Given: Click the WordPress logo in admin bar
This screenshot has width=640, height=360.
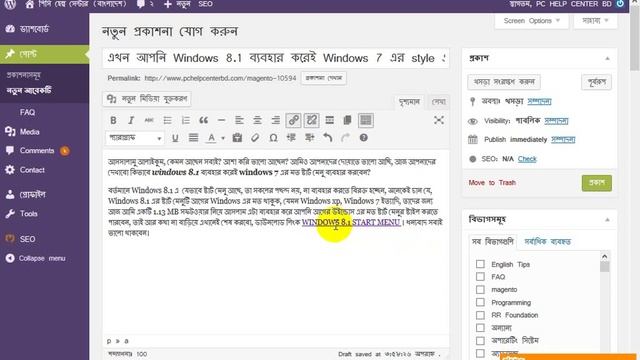Looking at the screenshot, I should point(10,4).
